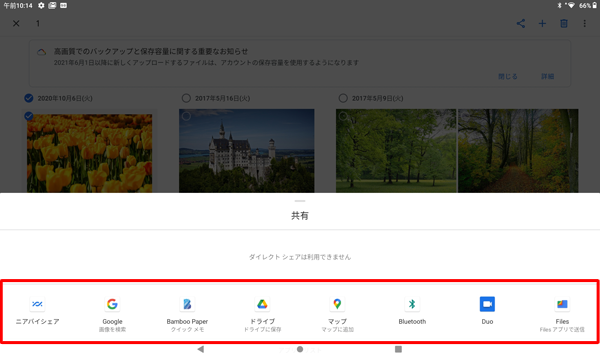Tap the clock 午前10:14 in status bar
Viewport: 600px width, 360px height.
point(18,6)
